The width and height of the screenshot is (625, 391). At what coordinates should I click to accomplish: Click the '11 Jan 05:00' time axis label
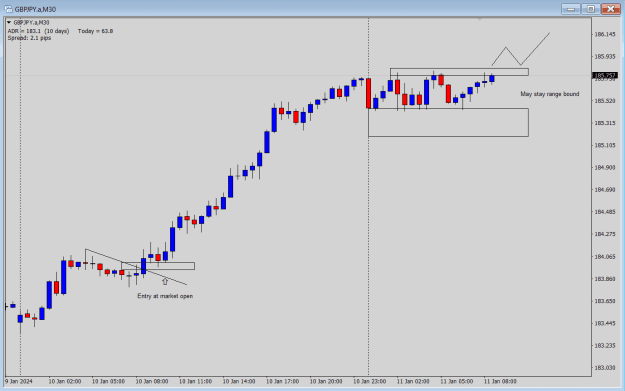coord(456,381)
